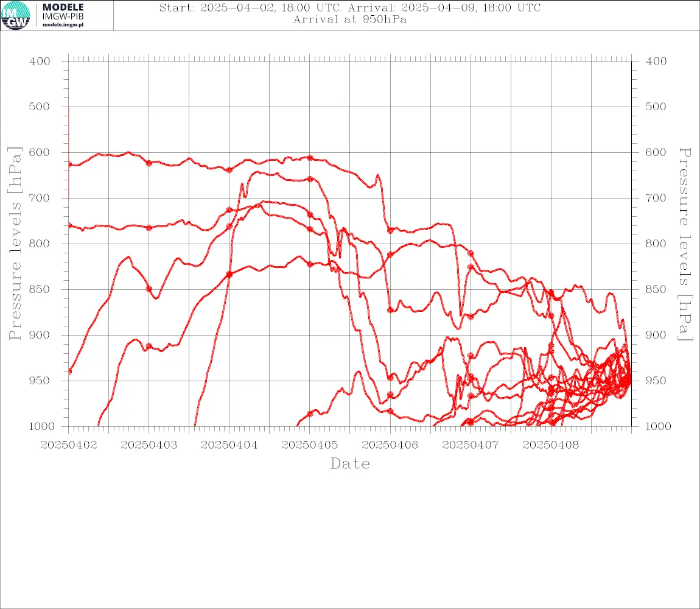Image resolution: width=700 pixels, height=609 pixels.
Task: Click trajectory marker near 625 hPa on 20250403
Action: pyautogui.click(x=149, y=163)
